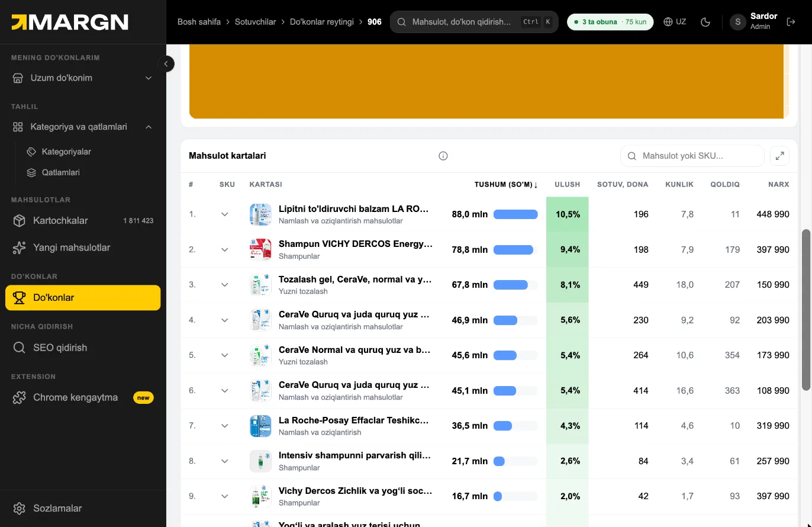Viewport: 812px width, 527px height.
Task: Open Chrome kengaytma extension page
Action: 83,397
